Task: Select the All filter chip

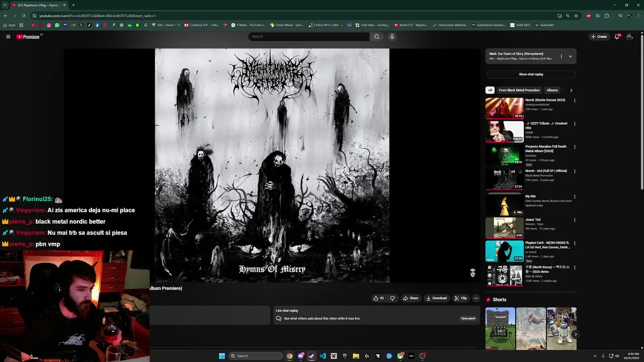Action: pos(490,90)
